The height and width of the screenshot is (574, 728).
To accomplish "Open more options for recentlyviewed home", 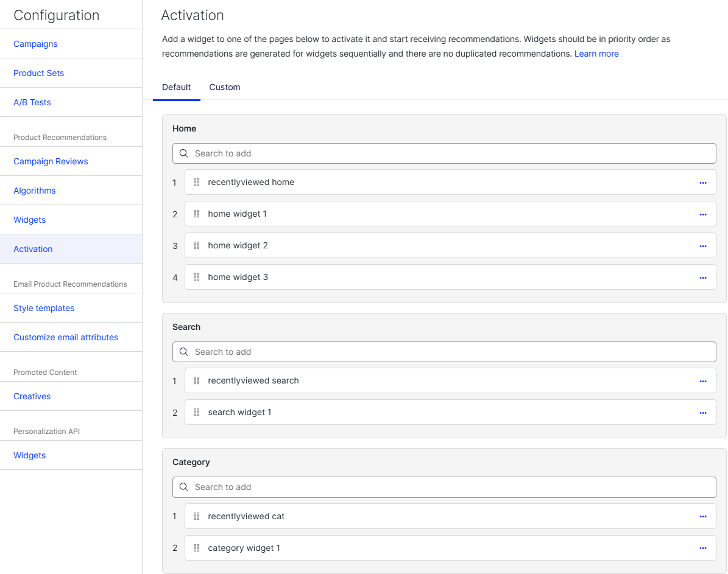I will click(x=703, y=183).
